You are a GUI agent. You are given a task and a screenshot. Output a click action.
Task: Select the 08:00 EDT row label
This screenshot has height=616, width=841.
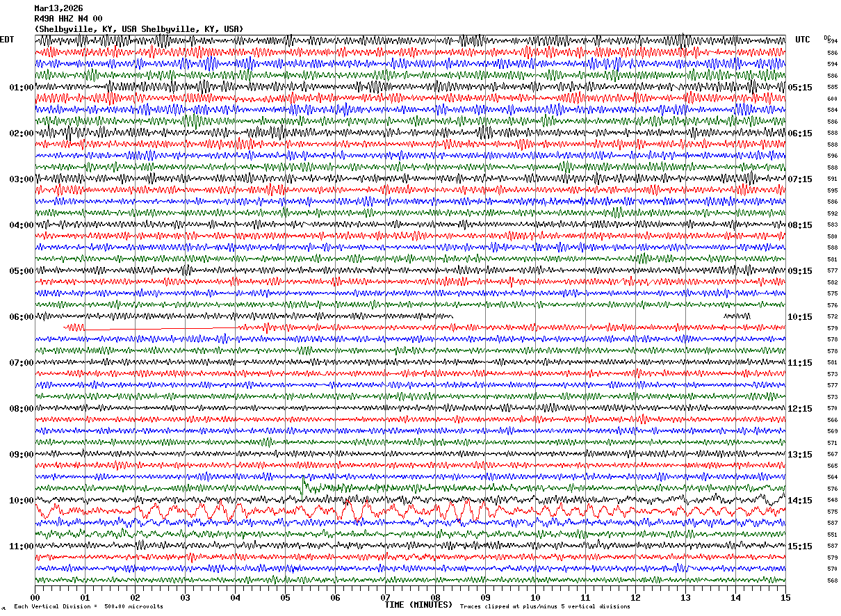(22, 409)
